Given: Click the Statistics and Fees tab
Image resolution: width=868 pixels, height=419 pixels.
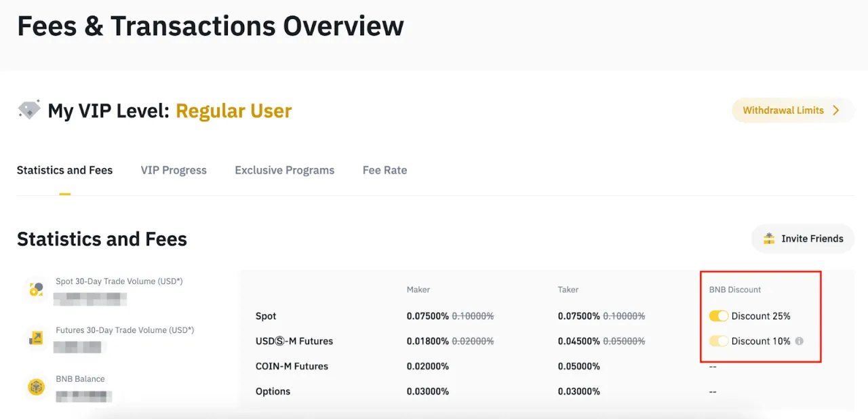Looking at the screenshot, I should [64, 170].
